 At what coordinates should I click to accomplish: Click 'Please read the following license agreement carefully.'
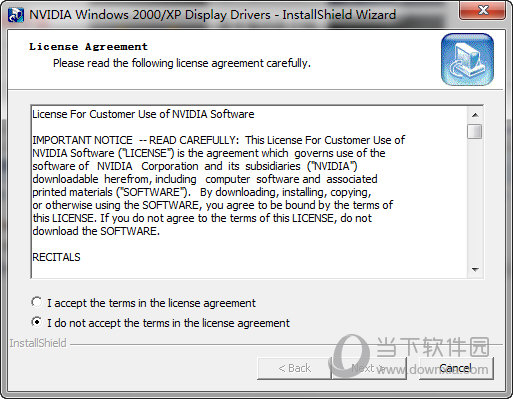pyautogui.click(x=182, y=63)
